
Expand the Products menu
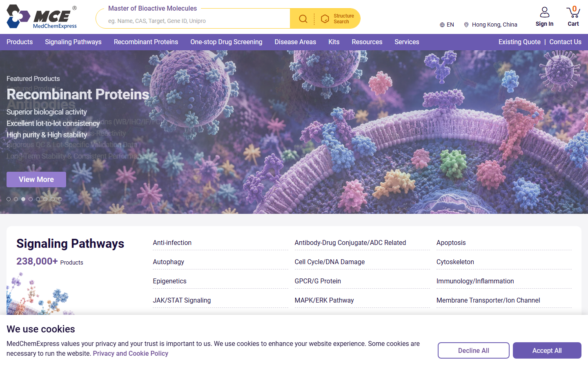pyautogui.click(x=20, y=42)
